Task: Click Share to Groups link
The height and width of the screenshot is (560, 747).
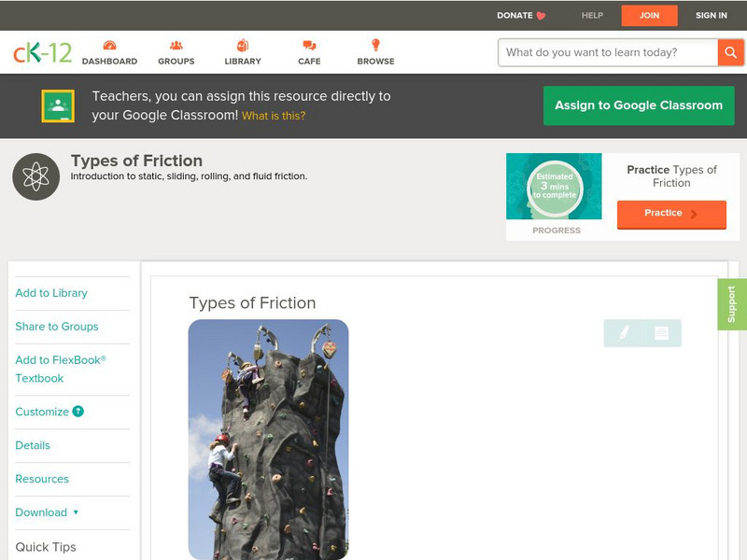Action: tap(57, 327)
